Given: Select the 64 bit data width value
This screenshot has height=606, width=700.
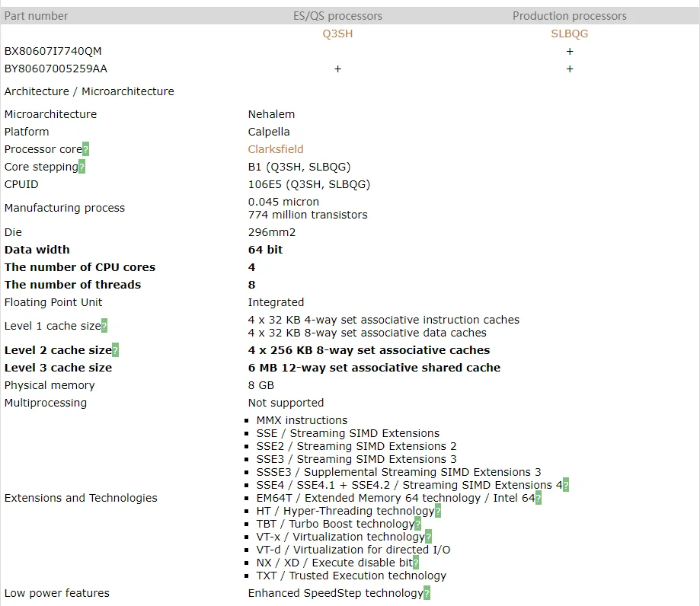Looking at the screenshot, I should point(265,250).
